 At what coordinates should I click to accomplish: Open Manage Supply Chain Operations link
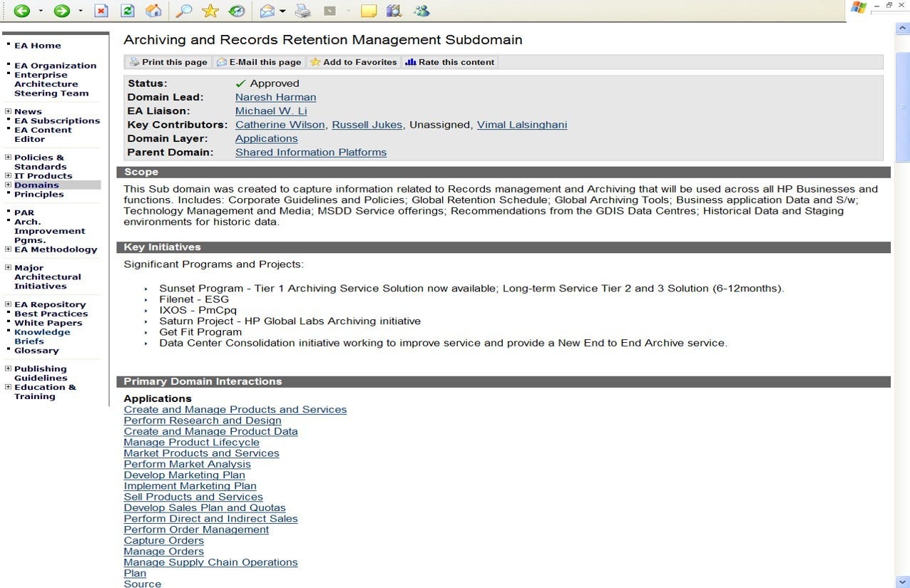pyautogui.click(x=211, y=562)
